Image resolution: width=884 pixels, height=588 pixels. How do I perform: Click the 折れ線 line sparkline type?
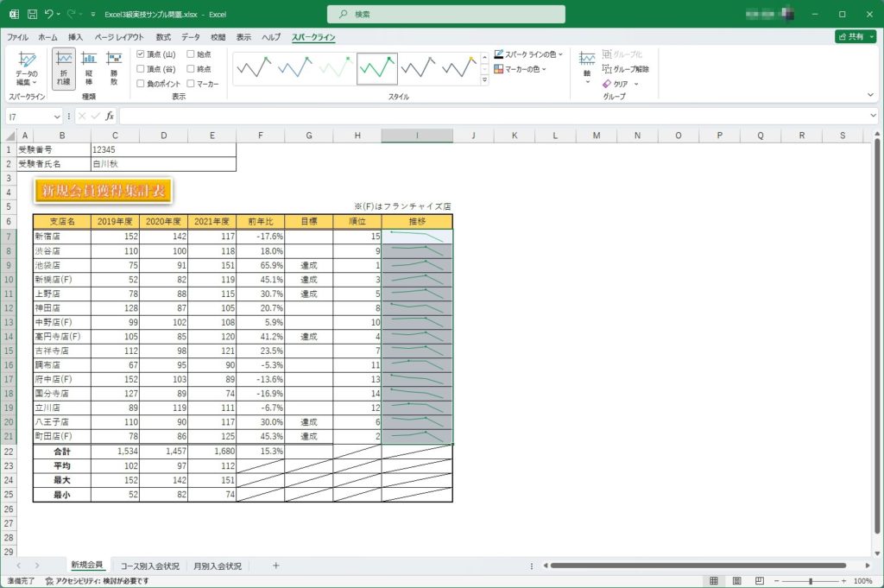tap(63, 66)
